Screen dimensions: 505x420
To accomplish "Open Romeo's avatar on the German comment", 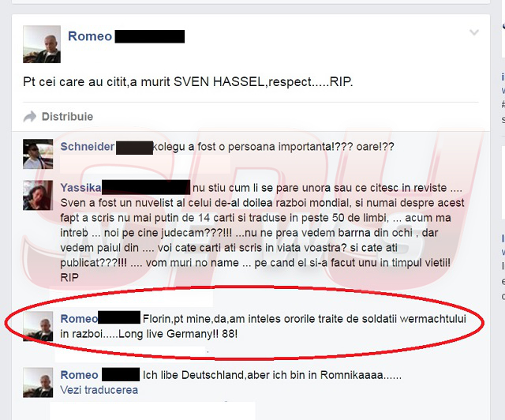I will (38, 382).
